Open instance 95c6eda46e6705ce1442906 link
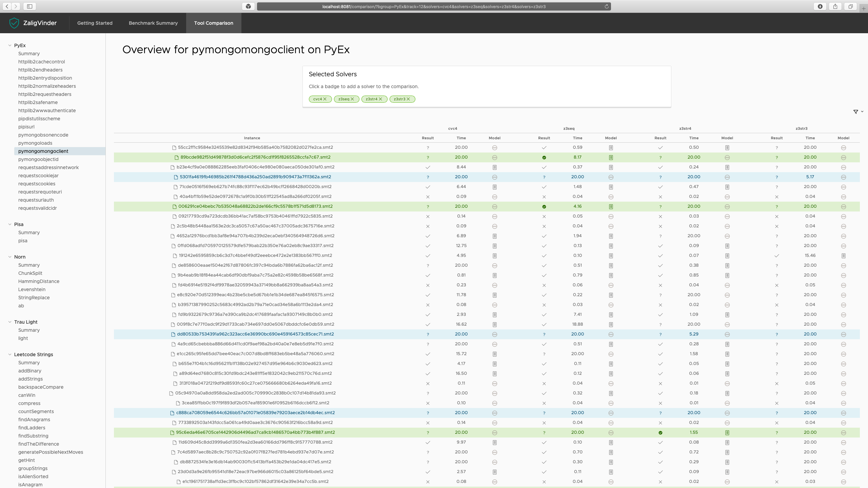Image resolution: width=868 pixels, height=488 pixels. (255, 432)
